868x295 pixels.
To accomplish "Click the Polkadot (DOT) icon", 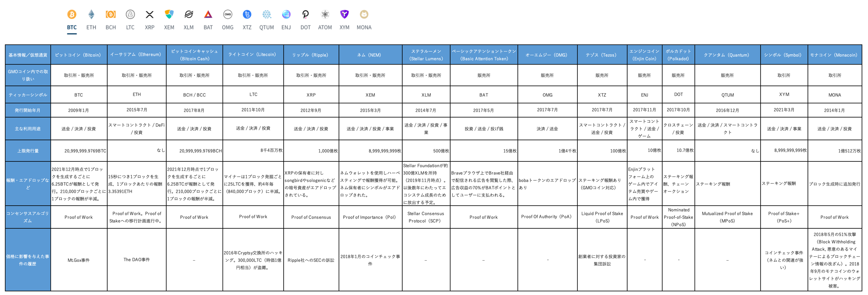I will click(x=305, y=15).
